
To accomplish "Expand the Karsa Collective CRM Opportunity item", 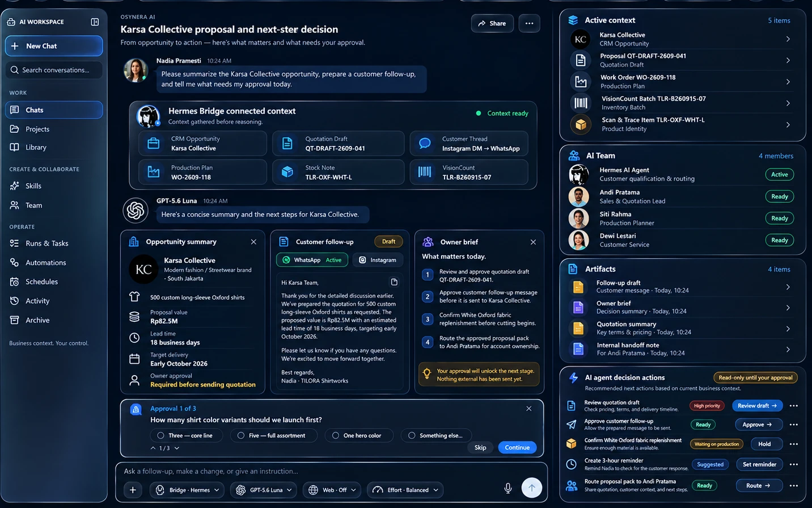I will click(x=788, y=39).
